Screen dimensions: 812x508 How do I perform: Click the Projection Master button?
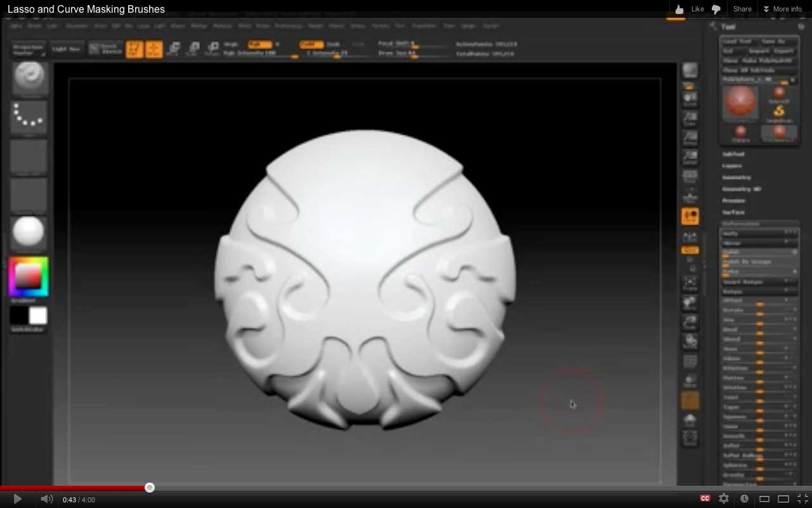pyautogui.click(x=29, y=49)
